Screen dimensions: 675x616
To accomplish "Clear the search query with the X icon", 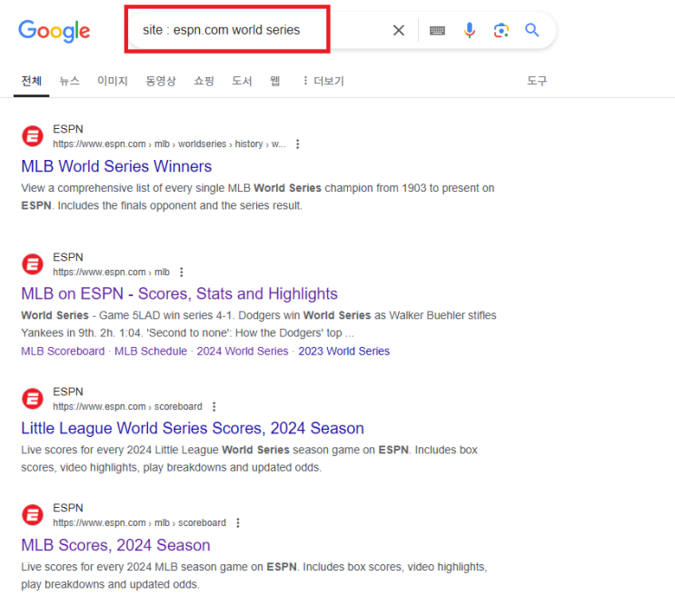I will point(399,30).
